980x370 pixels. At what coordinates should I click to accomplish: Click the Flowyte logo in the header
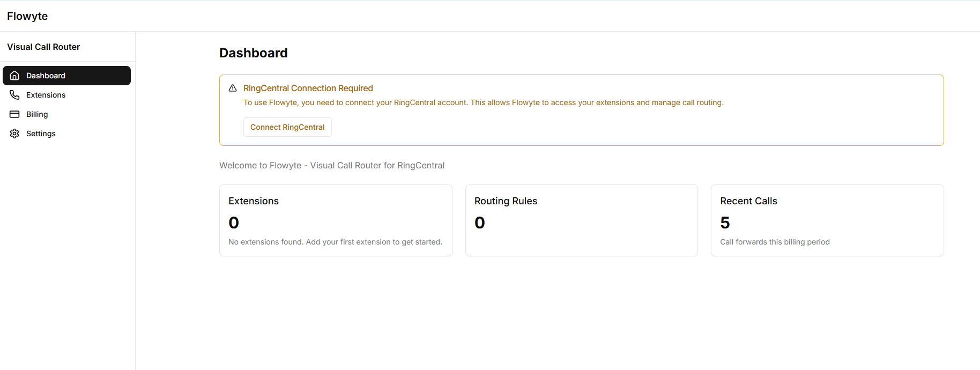[x=27, y=16]
